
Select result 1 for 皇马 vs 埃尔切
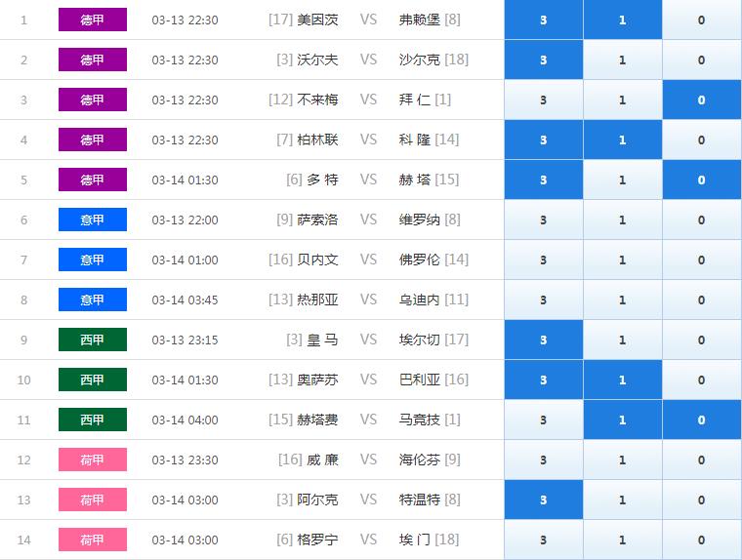622,340
